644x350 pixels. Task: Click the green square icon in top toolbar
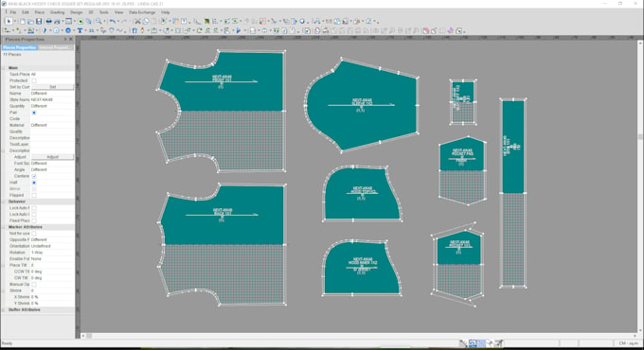[80, 21]
